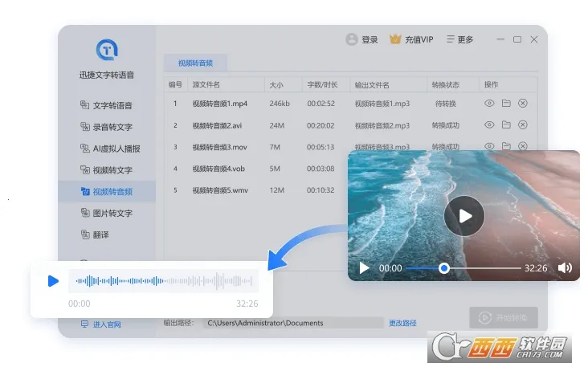
Task: Select 图片转文字 sidebar entry
Action: click(x=106, y=214)
